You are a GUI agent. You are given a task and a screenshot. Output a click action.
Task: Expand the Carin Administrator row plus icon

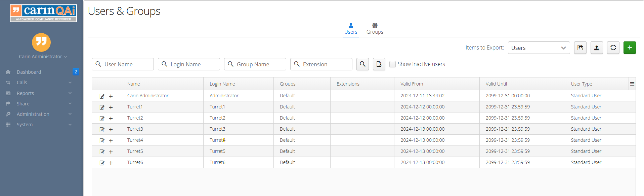tap(111, 96)
